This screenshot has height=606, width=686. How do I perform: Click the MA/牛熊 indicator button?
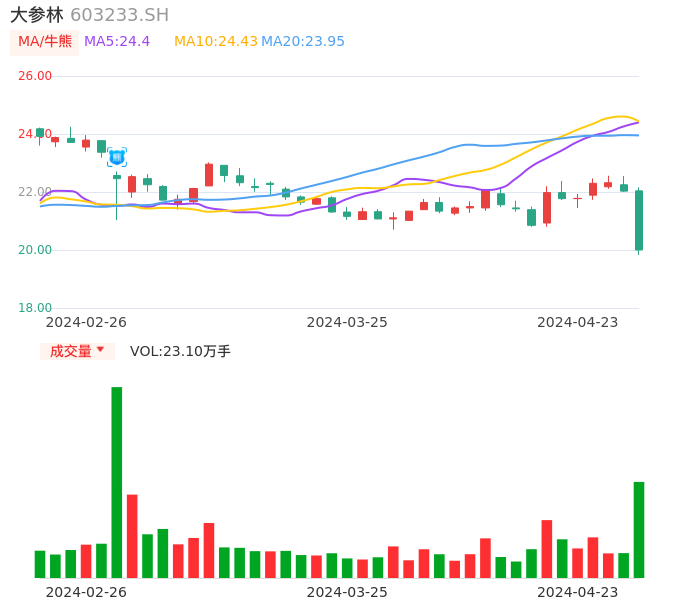(x=45, y=42)
